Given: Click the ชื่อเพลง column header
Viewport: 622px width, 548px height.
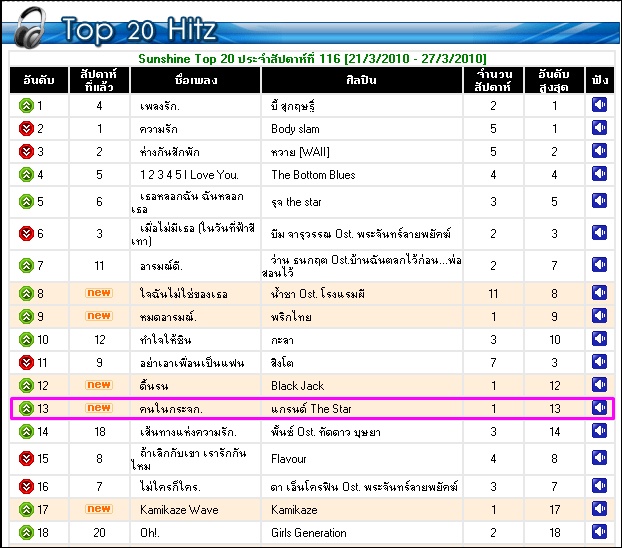Looking at the screenshot, I should point(196,80).
